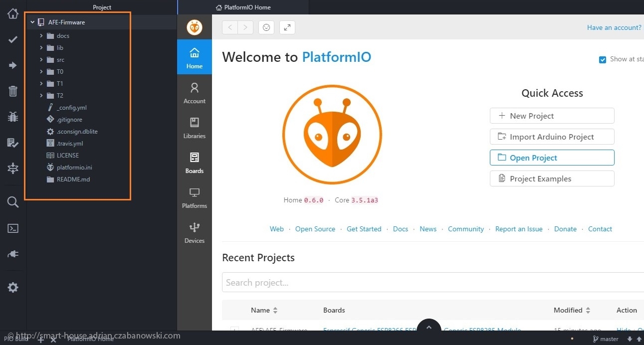644x345 pixels.
Task: Open .travis.yml file
Action: [x=70, y=144]
